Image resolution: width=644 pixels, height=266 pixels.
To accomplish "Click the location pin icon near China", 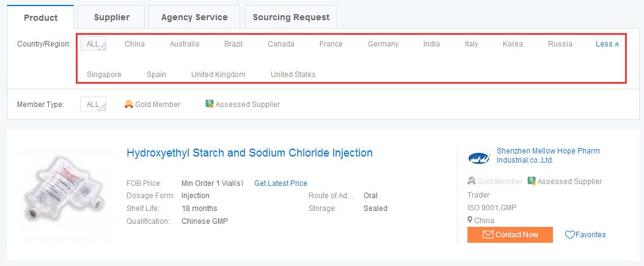I will click(470, 220).
